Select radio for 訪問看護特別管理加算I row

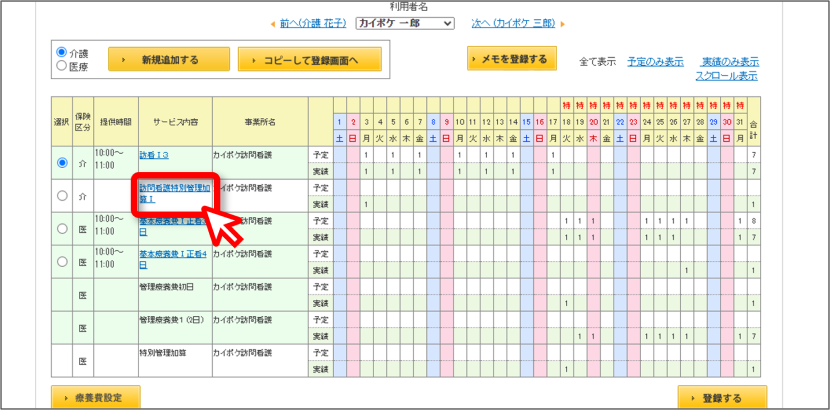click(62, 196)
